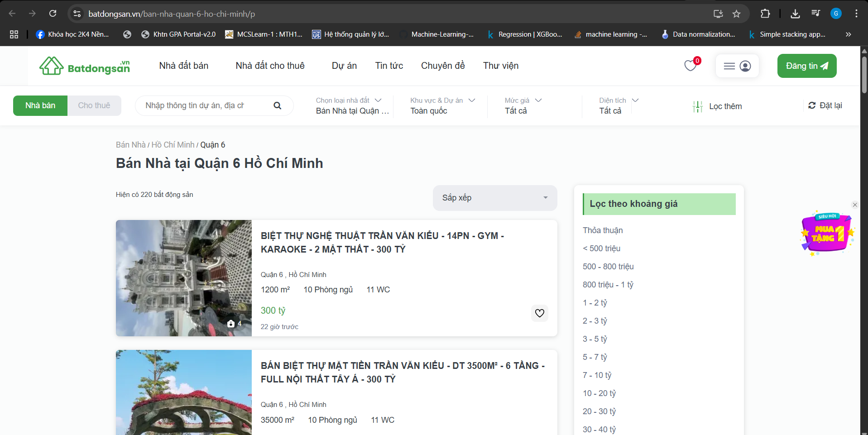The image size is (868, 435).
Task: Switch to Nhà bán mode
Action: click(x=40, y=105)
